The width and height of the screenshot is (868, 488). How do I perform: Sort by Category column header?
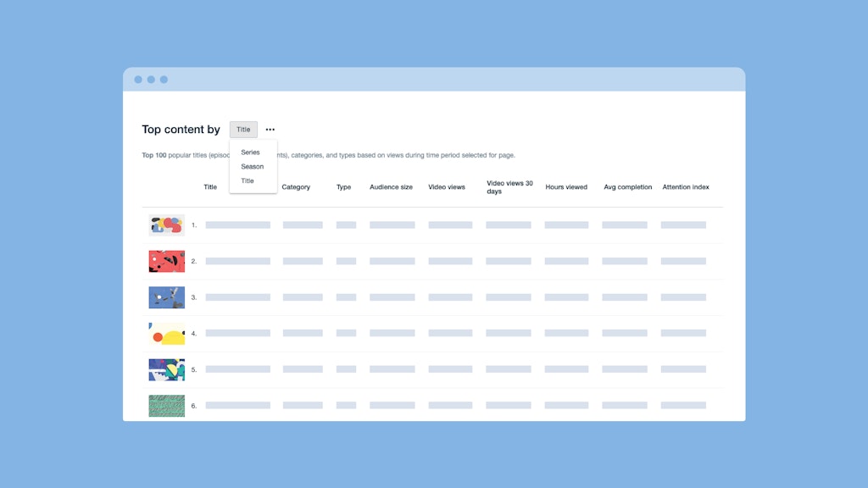(296, 187)
